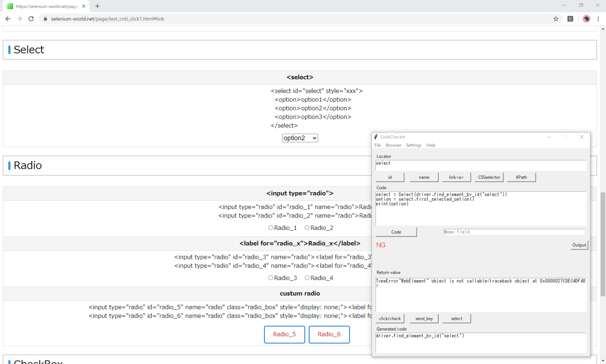Viewport: 606px width, 364px height.
Task: Select the Radio_4 radio button
Action: pos(307,278)
